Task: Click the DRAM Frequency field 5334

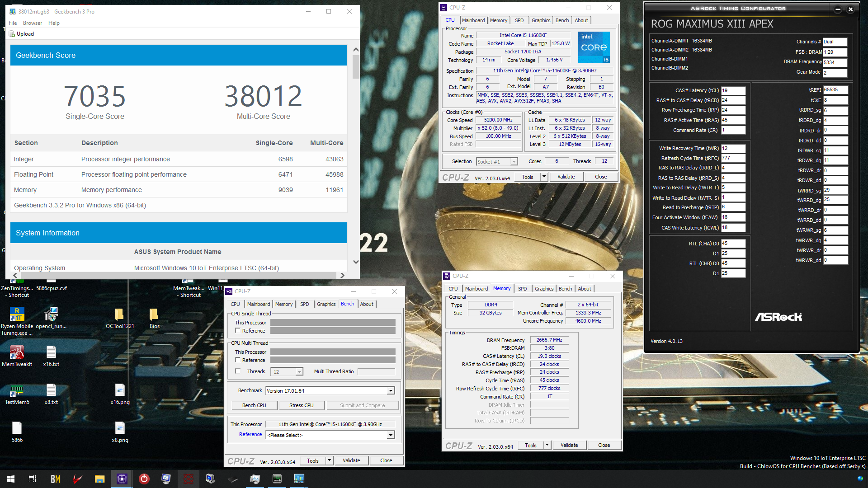Action: (835, 62)
